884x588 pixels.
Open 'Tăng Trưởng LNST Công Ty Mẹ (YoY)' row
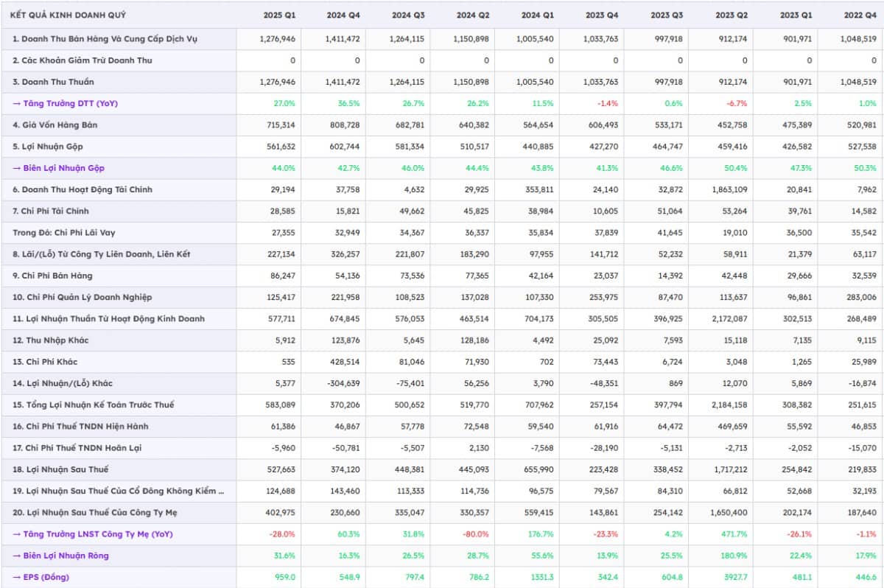coord(91,534)
